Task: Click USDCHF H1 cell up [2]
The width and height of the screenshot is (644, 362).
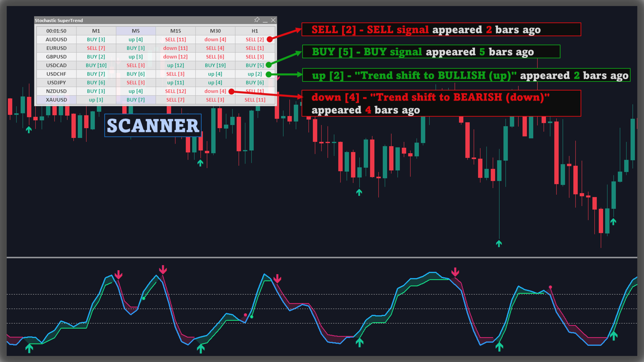Action: [255, 74]
